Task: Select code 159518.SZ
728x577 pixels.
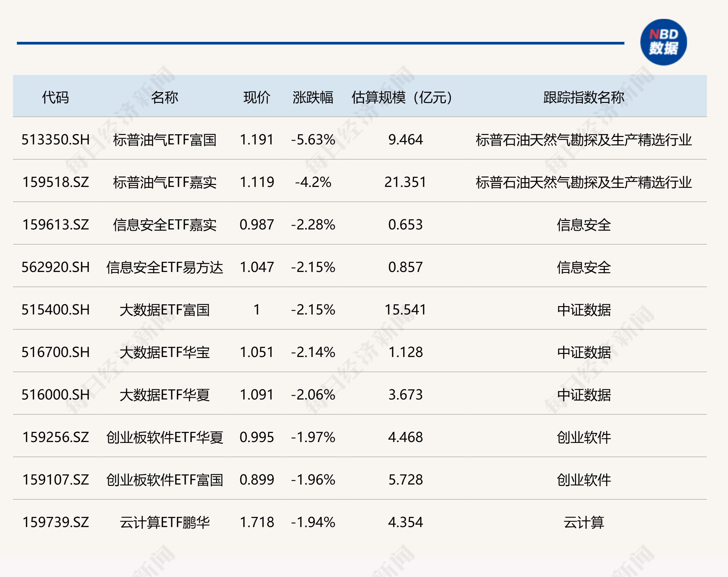Action: point(56,182)
